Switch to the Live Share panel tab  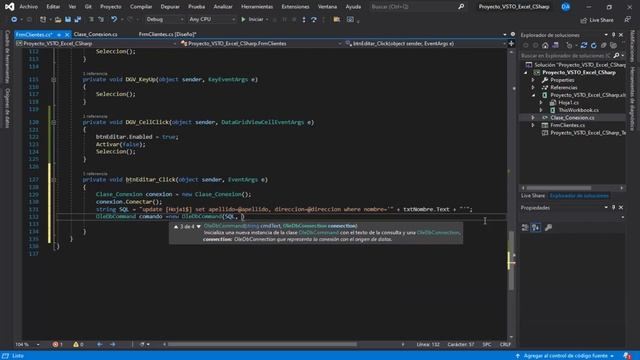(533, 196)
